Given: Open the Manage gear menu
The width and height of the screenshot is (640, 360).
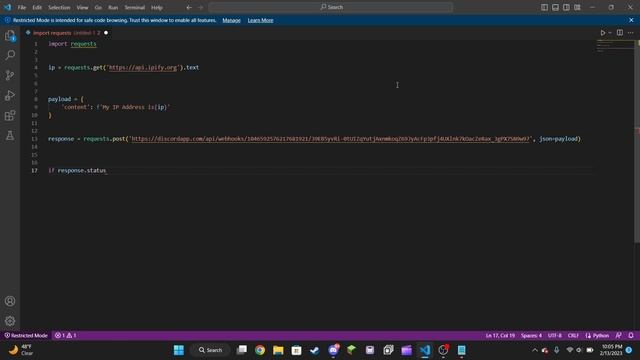Looking at the screenshot, I should (10, 321).
